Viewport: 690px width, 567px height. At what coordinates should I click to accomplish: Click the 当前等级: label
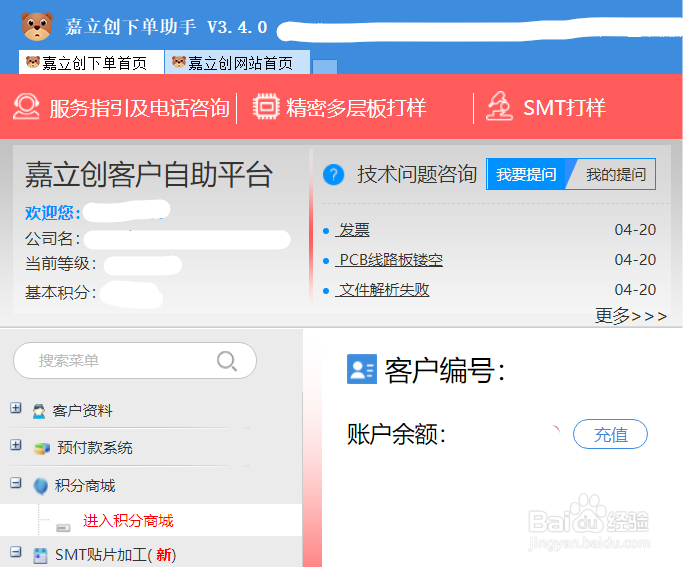pos(61,264)
